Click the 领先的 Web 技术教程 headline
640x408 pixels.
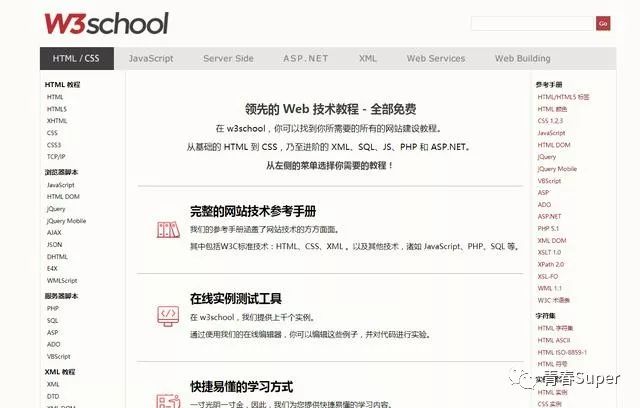[331, 109]
